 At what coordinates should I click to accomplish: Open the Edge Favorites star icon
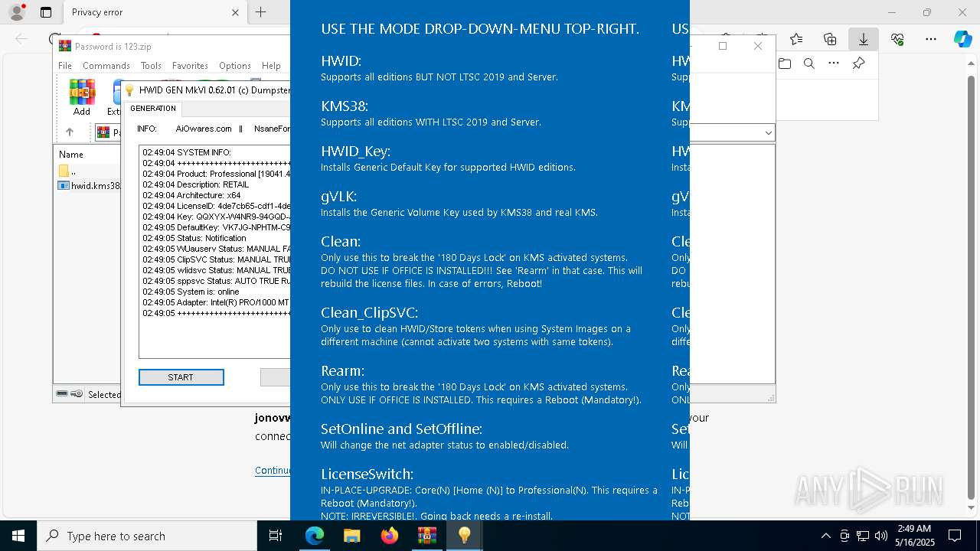(796, 39)
